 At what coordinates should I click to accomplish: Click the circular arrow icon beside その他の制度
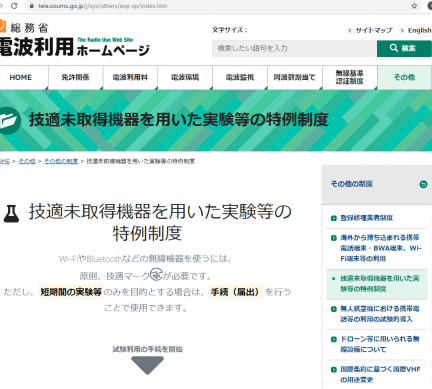pos(423,184)
